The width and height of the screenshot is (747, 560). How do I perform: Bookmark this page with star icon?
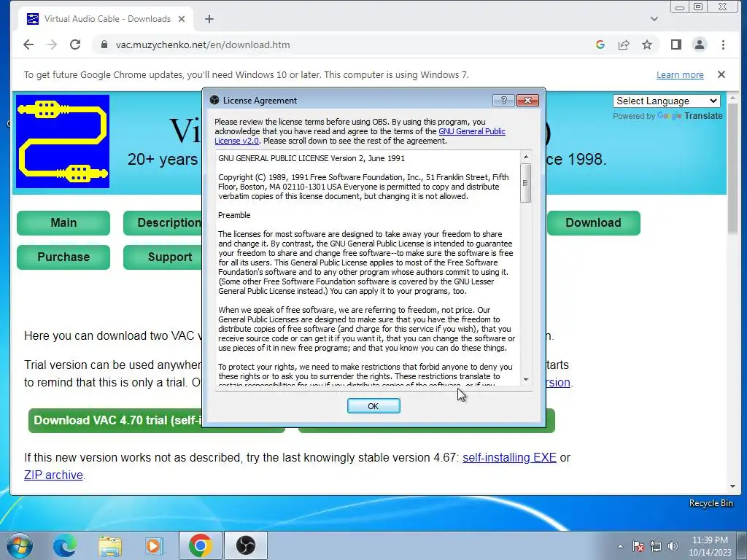[x=647, y=44]
